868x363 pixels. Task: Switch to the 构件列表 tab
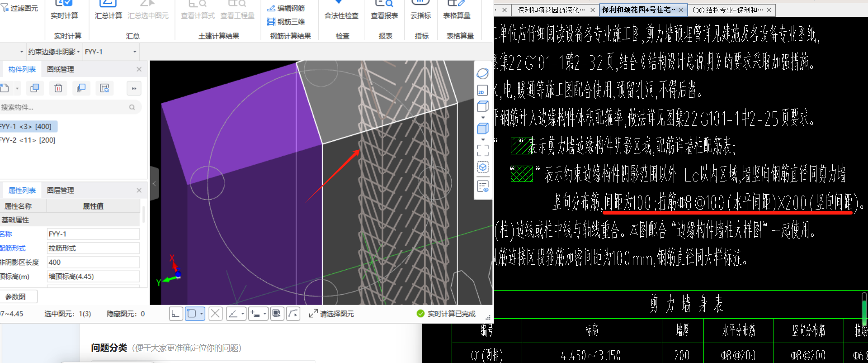[22, 69]
